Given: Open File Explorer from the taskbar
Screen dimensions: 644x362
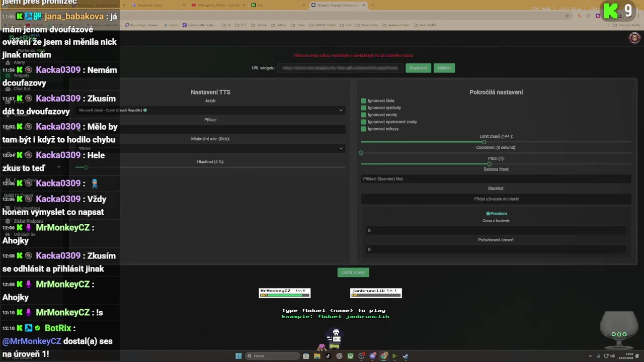Looking at the screenshot, I should [x=317, y=356].
